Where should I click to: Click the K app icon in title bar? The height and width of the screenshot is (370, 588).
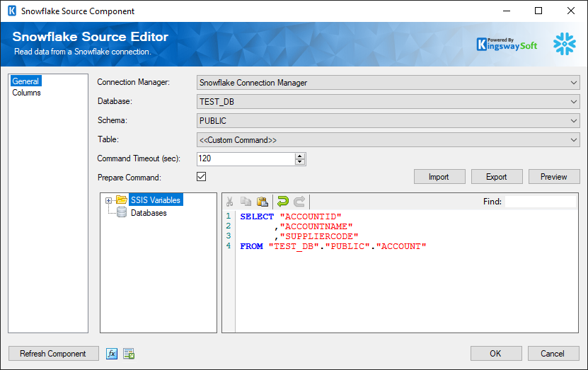coord(12,11)
